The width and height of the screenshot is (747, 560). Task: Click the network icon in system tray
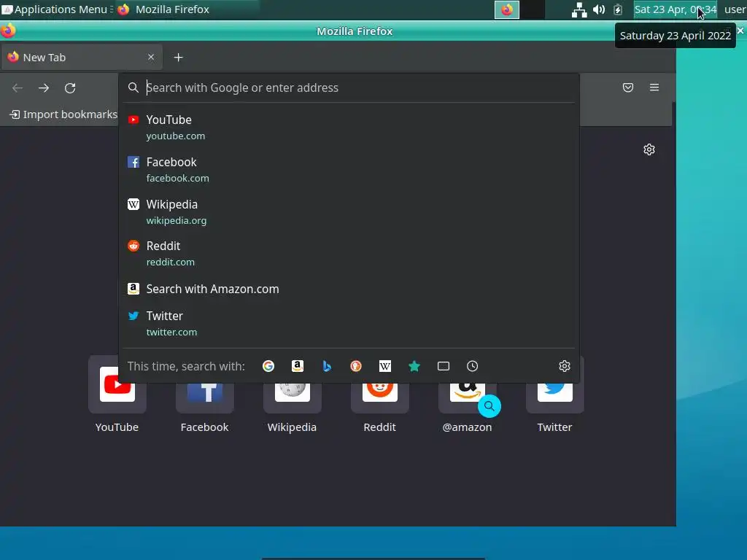578,9
